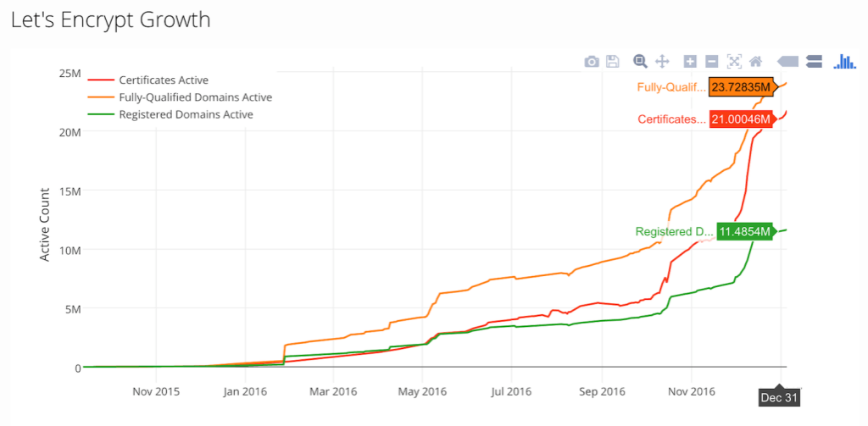Screen dimensions: 868x426
Task: Hide Fully-Qualified Domains Active legend entry
Action: (195, 97)
